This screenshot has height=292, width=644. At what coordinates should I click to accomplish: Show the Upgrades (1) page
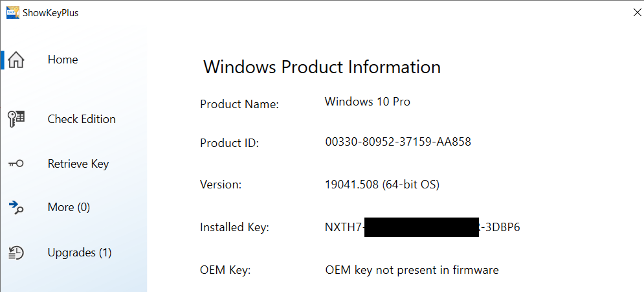click(80, 253)
